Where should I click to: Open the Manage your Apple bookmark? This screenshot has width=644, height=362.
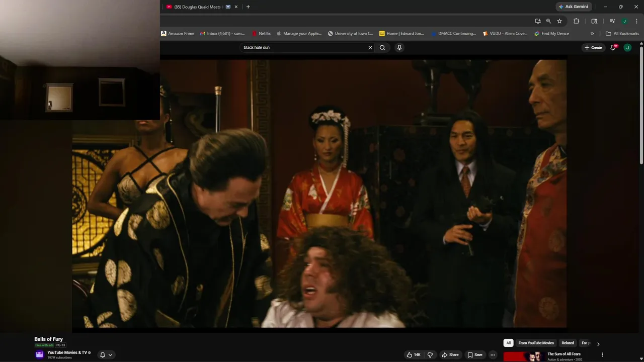pyautogui.click(x=299, y=34)
